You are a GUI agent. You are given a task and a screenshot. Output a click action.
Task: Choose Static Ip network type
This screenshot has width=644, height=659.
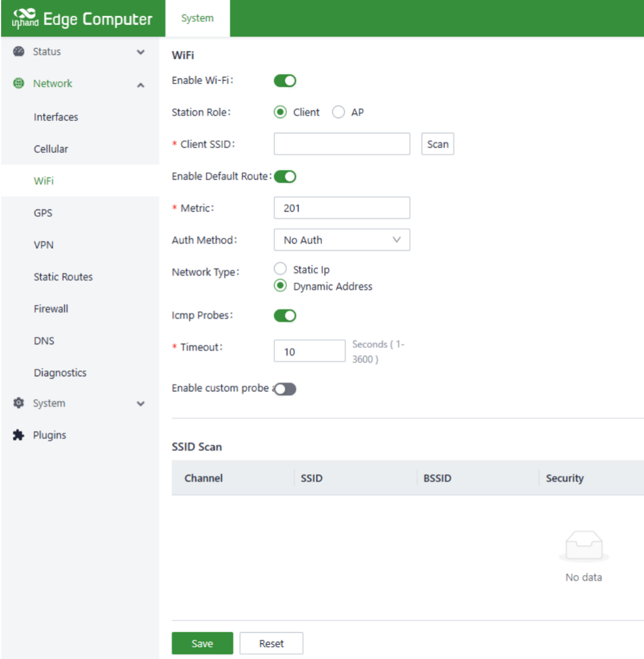pos(281,269)
